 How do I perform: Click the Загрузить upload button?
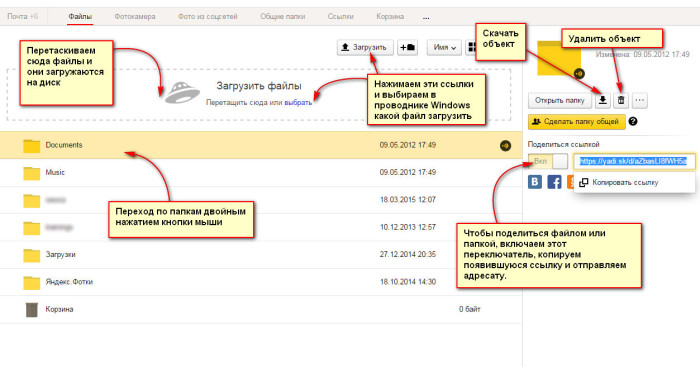tap(365, 47)
